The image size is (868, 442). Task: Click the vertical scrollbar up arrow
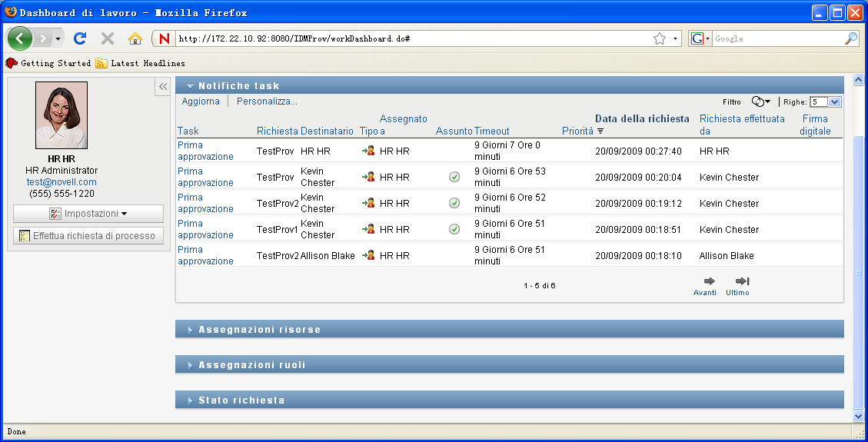pyautogui.click(x=859, y=80)
